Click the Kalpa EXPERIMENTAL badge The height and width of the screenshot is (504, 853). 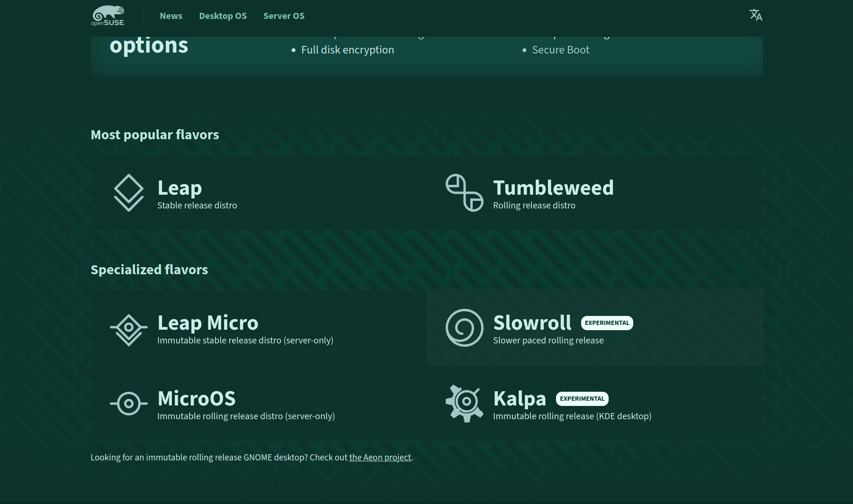582,398
